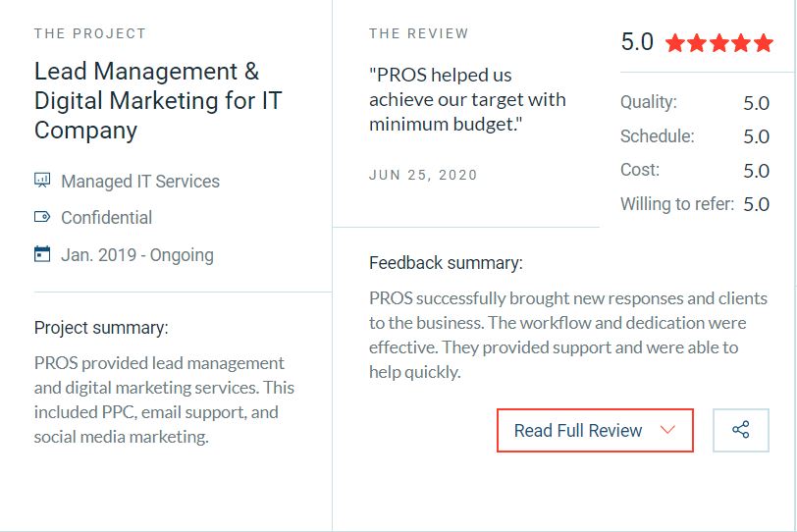Click the Willing to refer rating row
797x532 pixels.
point(695,205)
